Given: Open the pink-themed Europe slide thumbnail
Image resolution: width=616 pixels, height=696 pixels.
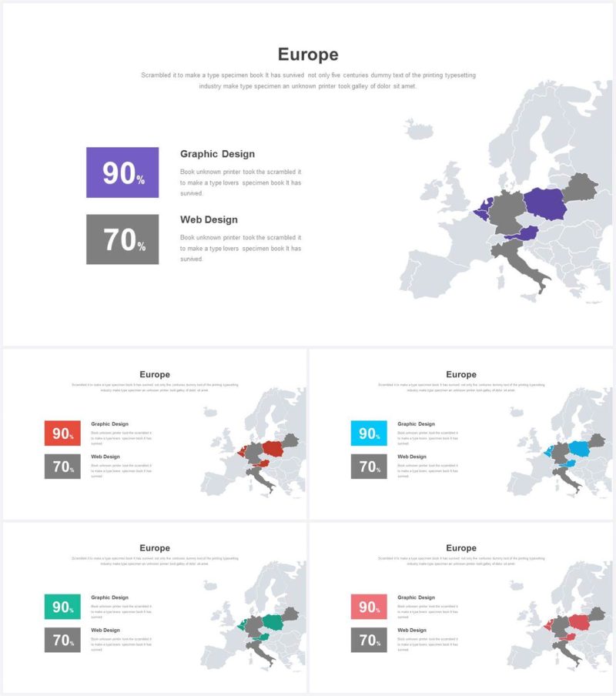Looking at the screenshot, I should tap(461, 607).
